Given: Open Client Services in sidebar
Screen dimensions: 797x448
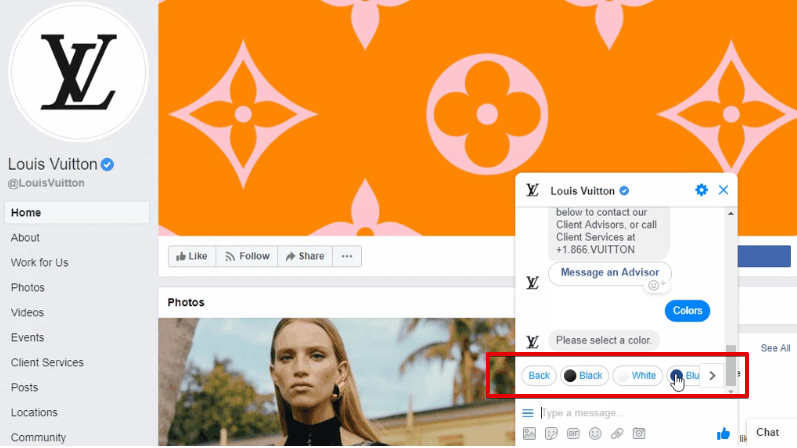Looking at the screenshot, I should (47, 362).
